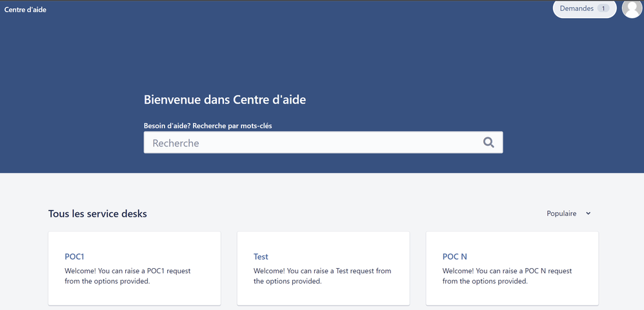644x310 pixels.
Task: Click the chevron next to Populaire
Action: tap(588, 213)
